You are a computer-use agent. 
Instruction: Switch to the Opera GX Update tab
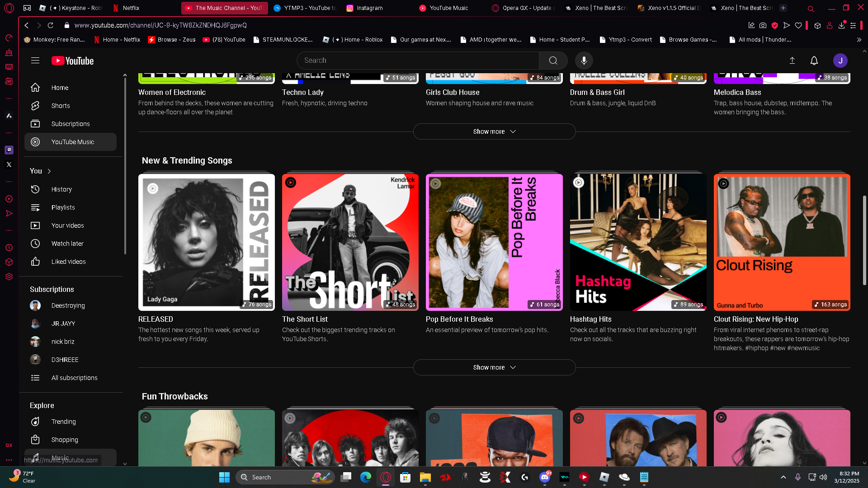click(x=524, y=8)
